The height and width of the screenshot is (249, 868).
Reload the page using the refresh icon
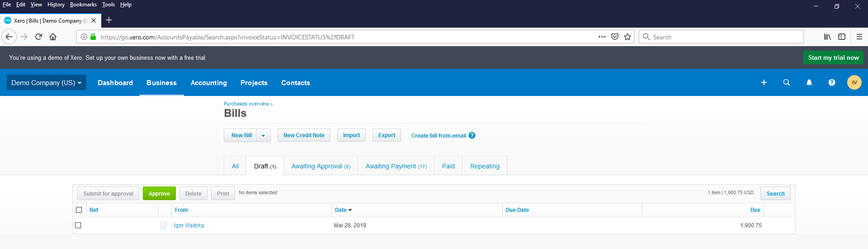pyautogui.click(x=39, y=37)
